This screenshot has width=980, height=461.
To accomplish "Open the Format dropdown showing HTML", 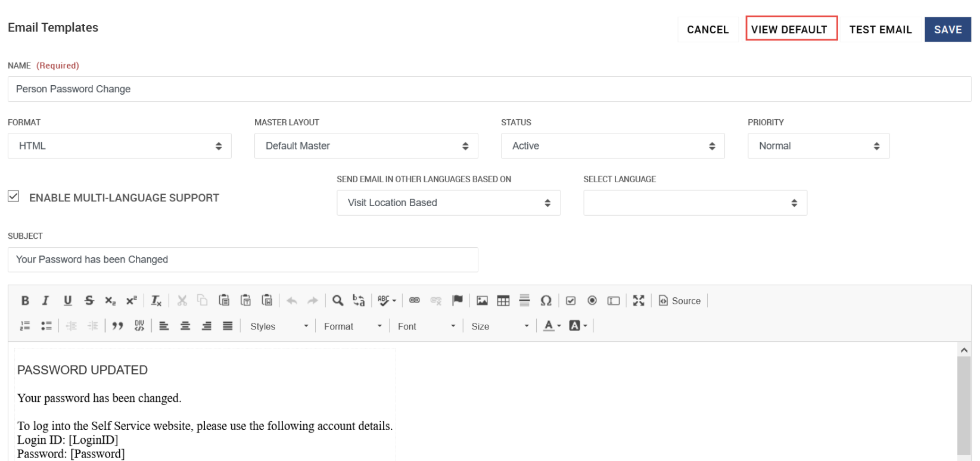I will [x=119, y=146].
